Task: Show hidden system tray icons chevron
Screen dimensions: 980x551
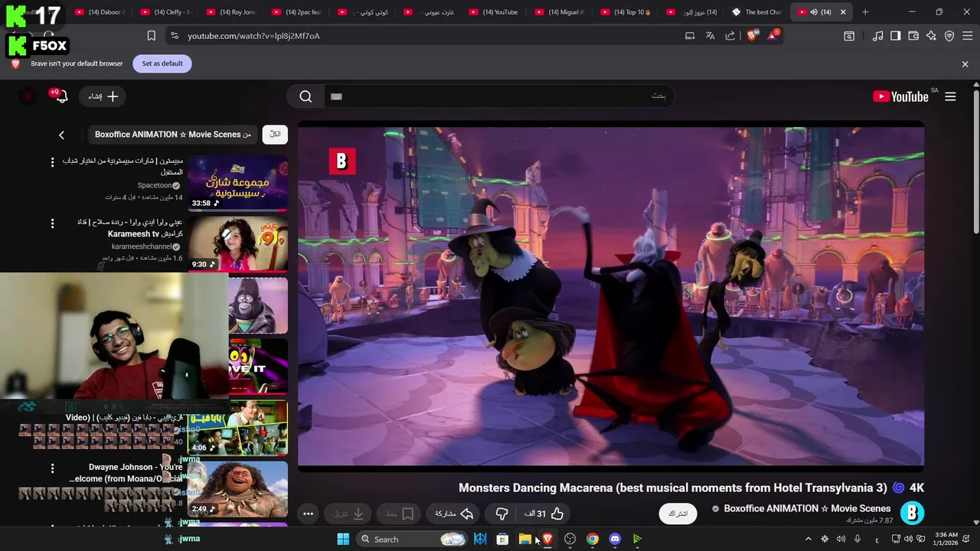Action: pyautogui.click(x=808, y=539)
